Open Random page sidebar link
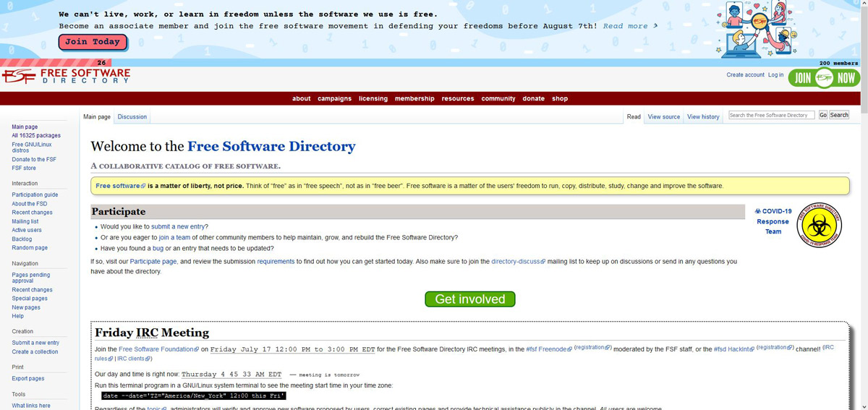The width and height of the screenshot is (868, 410). (x=30, y=248)
